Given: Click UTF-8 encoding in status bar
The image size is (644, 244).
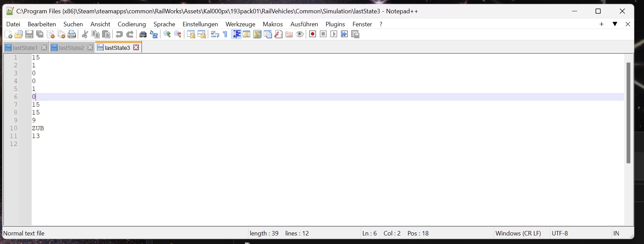Looking at the screenshot, I should 560,233.
